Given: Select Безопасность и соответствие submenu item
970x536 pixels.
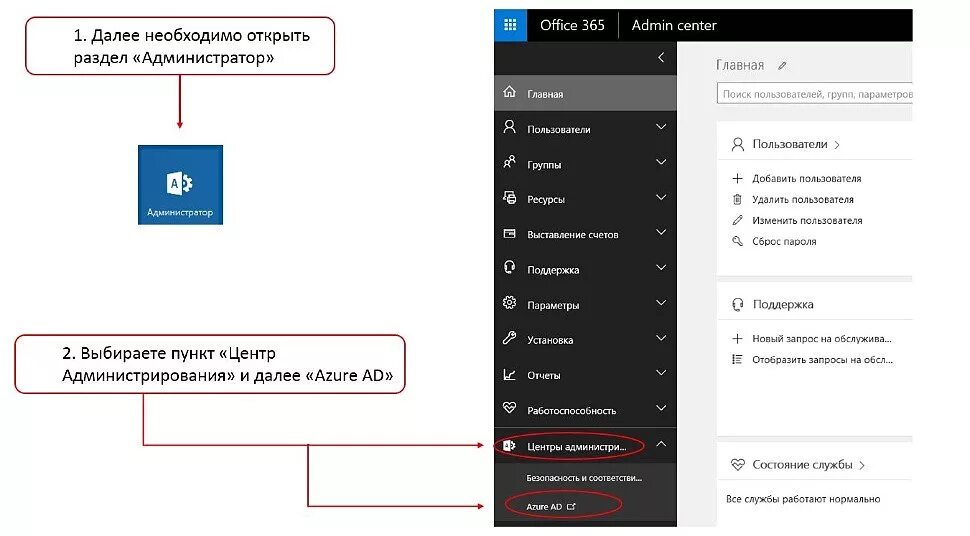Looking at the screenshot, I should pyautogui.click(x=585, y=478).
